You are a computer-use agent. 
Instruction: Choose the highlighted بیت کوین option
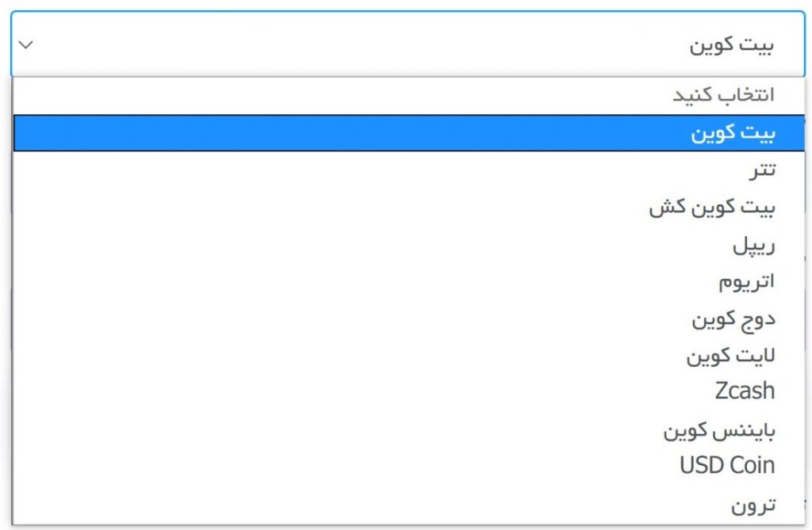tap(408, 133)
